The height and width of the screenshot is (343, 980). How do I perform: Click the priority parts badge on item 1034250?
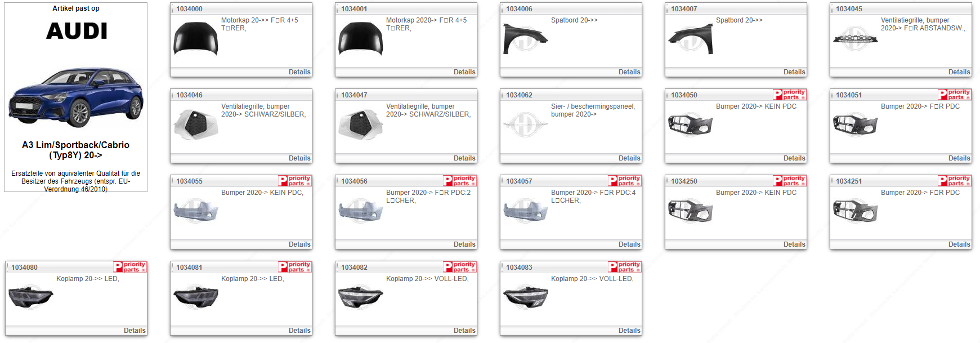(790, 181)
